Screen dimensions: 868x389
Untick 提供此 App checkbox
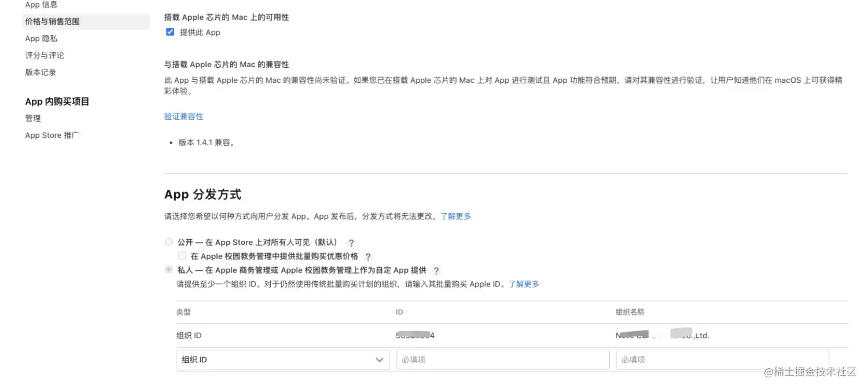[x=170, y=32]
